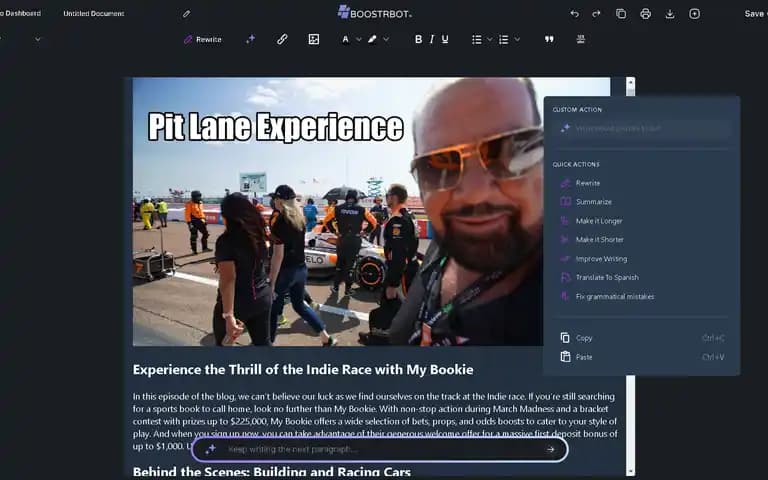Screen dimensions: 768x480
Task: Click the add new document plus icon
Action: [x=695, y=14]
